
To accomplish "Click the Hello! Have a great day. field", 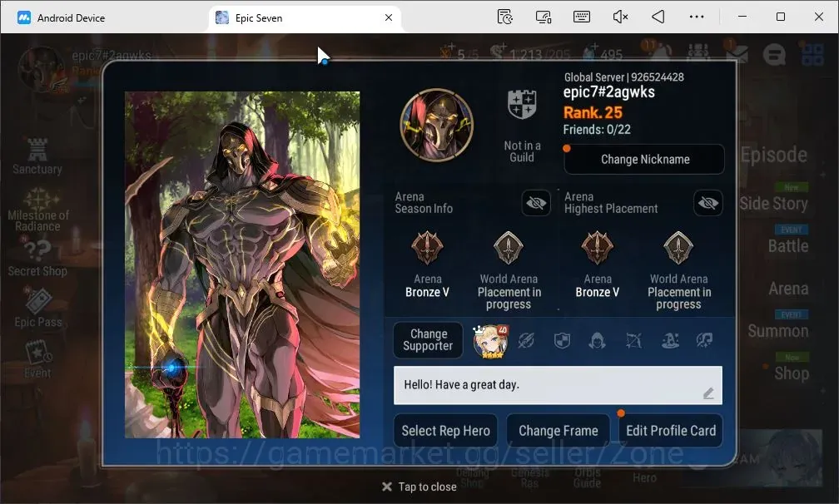I will (x=558, y=385).
